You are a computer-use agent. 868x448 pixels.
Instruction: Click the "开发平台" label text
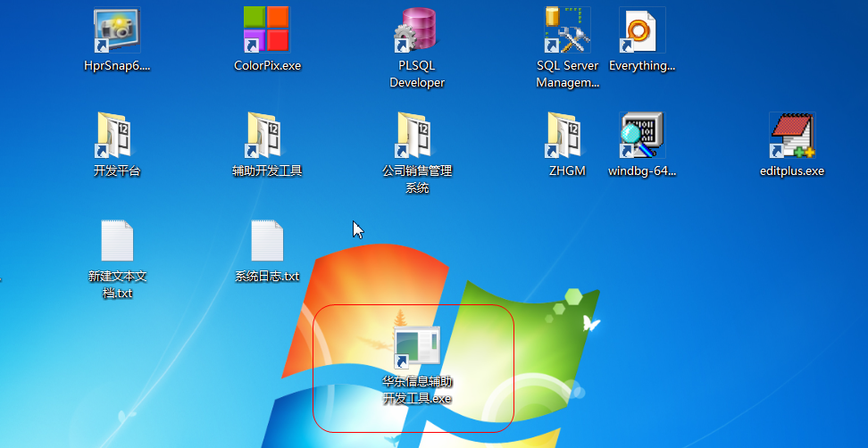coord(117,171)
